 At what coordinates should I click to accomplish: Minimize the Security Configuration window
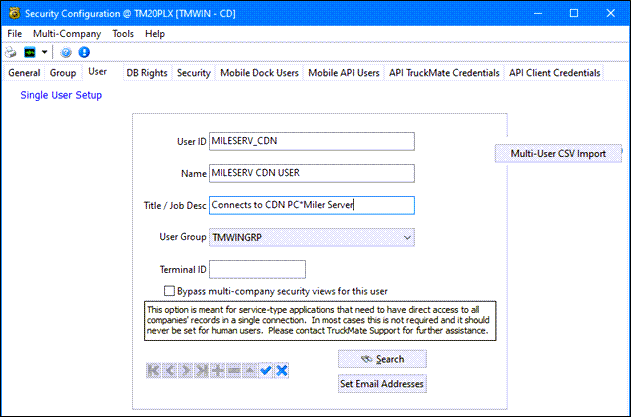tap(538, 13)
